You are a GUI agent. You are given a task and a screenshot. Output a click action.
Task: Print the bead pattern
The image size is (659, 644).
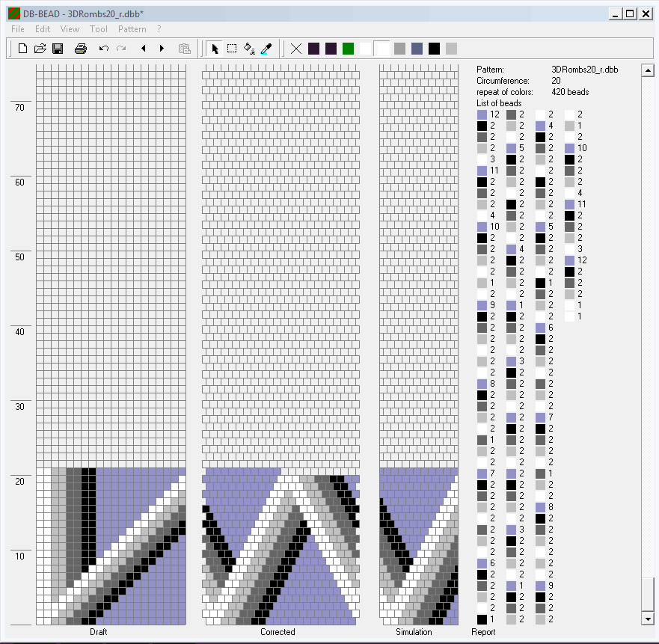coord(81,49)
